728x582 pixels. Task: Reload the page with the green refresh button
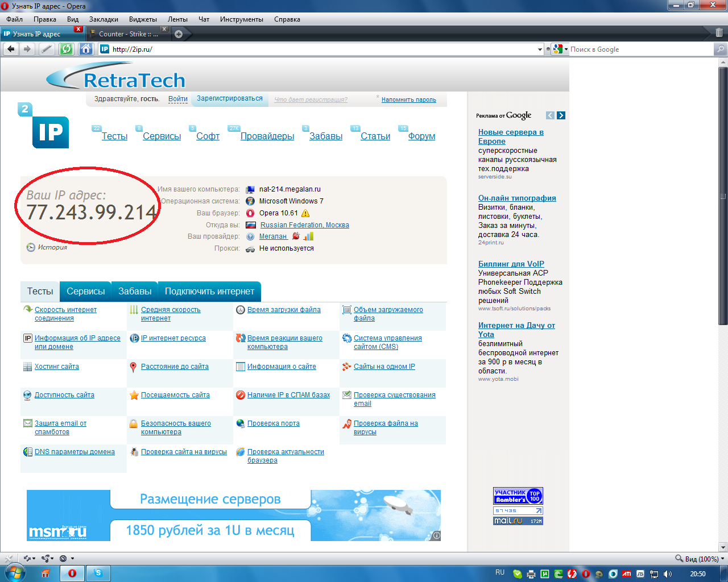pyautogui.click(x=67, y=49)
